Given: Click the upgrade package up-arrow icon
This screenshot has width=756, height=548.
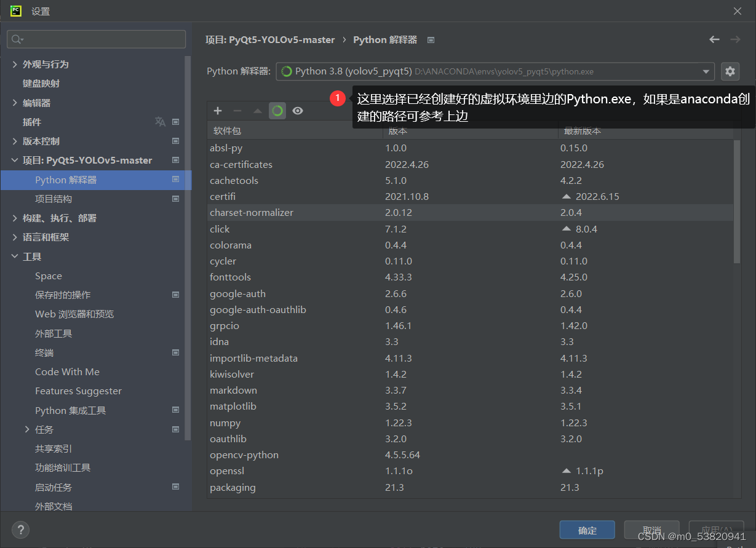Looking at the screenshot, I should click(258, 111).
